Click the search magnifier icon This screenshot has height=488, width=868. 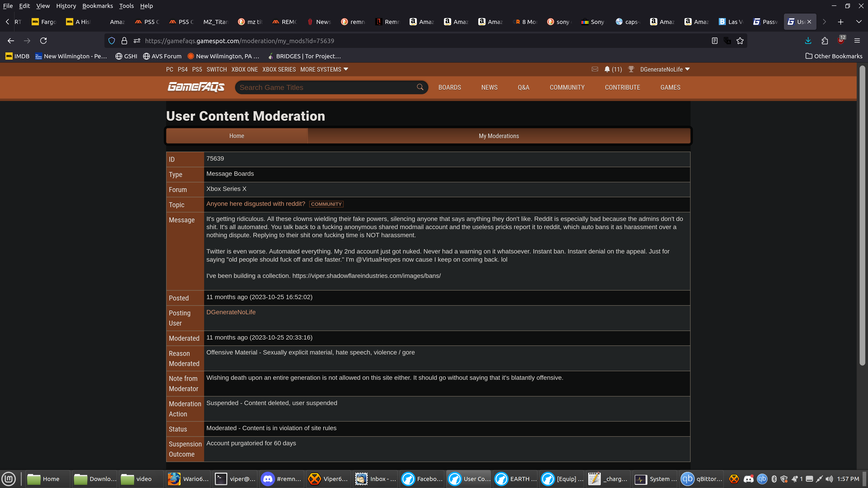(x=420, y=87)
